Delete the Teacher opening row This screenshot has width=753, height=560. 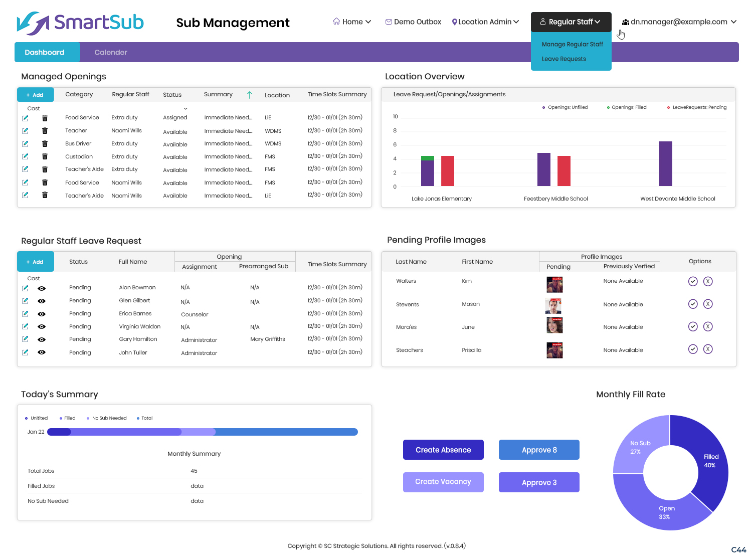[x=45, y=131]
